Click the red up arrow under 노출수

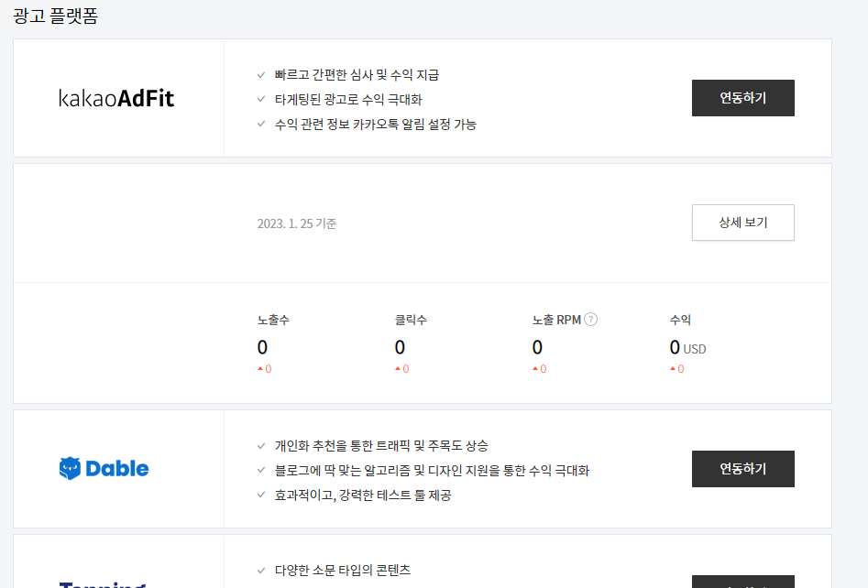click(260, 368)
